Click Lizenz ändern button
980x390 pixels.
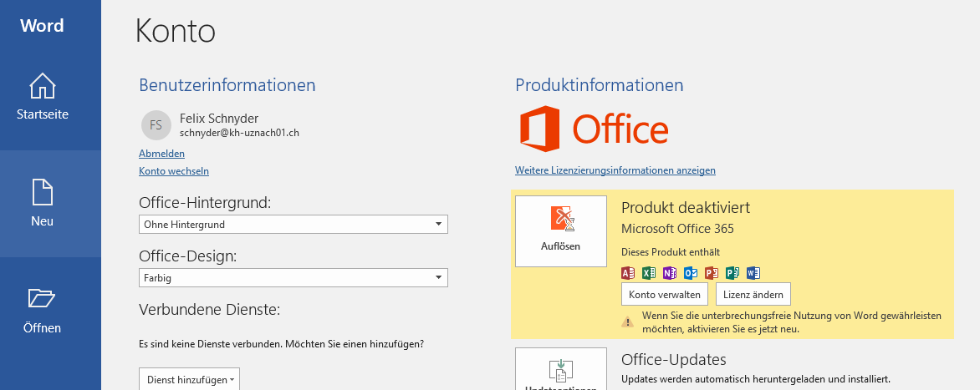pos(753,293)
